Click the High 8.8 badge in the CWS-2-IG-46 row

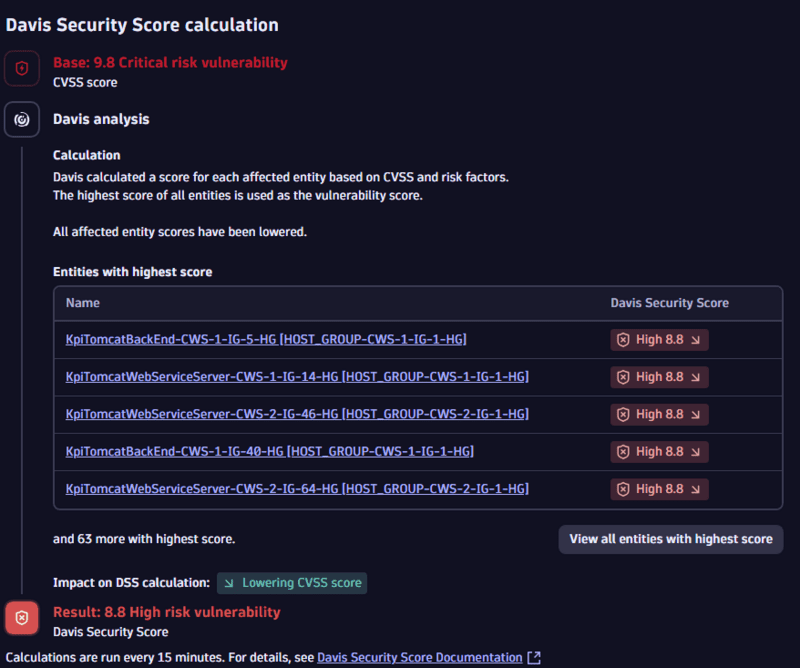660,414
